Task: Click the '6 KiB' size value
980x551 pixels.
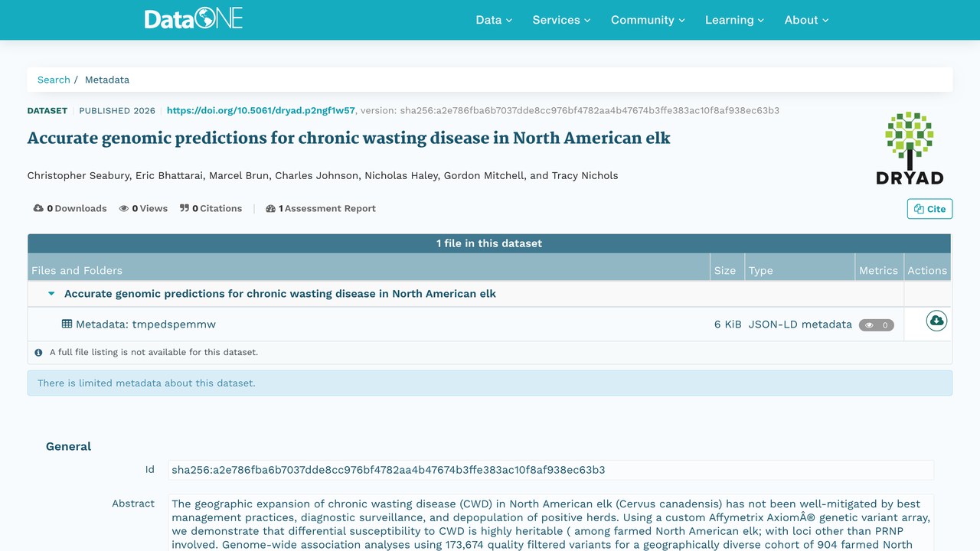Action: [x=728, y=324]
